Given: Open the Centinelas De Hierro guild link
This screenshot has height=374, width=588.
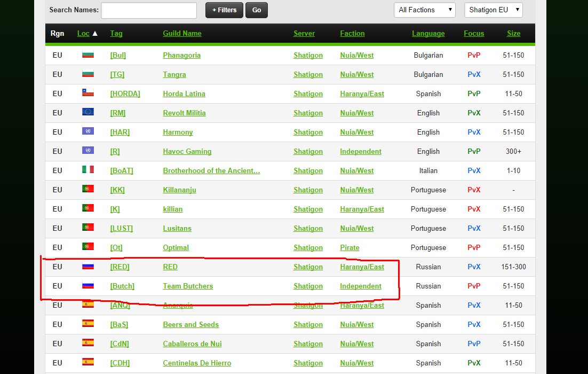Looking at the screenshot, I should pos(197,363).
